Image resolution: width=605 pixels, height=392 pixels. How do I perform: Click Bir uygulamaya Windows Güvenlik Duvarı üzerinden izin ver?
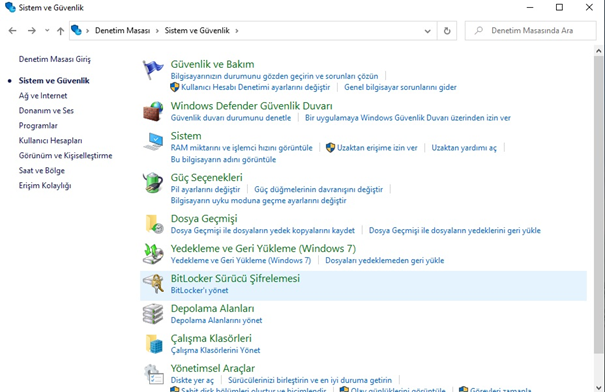tap(407, 118)
